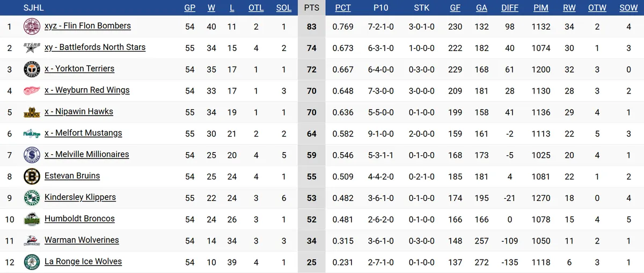This screenshot has height=273, width=644.
Task: Open the Humboldt Broncos team link
Action: [x=79, y=219]
